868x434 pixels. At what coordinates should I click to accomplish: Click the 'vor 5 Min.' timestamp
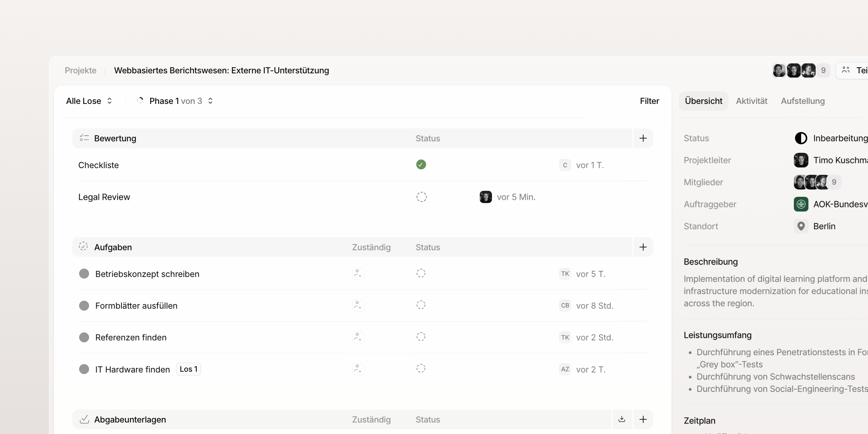[516, 197]
